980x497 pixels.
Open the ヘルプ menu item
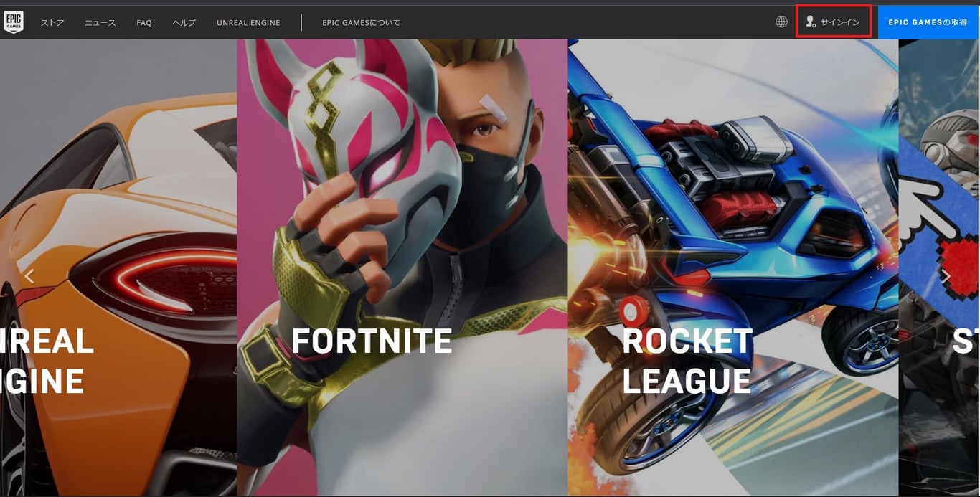(x=184, y=22)
